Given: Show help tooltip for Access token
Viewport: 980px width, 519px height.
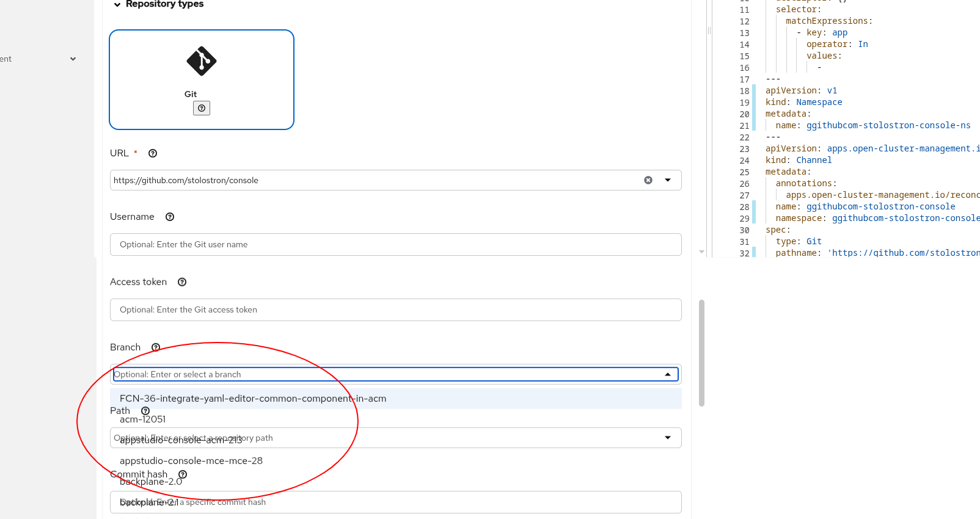Looking at the screenshot, I should click(x=182, y=282).
